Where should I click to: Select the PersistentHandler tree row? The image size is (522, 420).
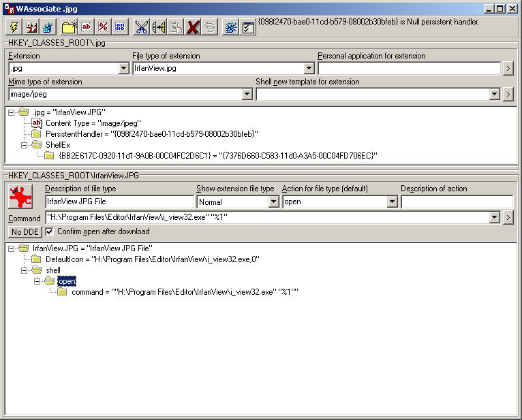151,134
